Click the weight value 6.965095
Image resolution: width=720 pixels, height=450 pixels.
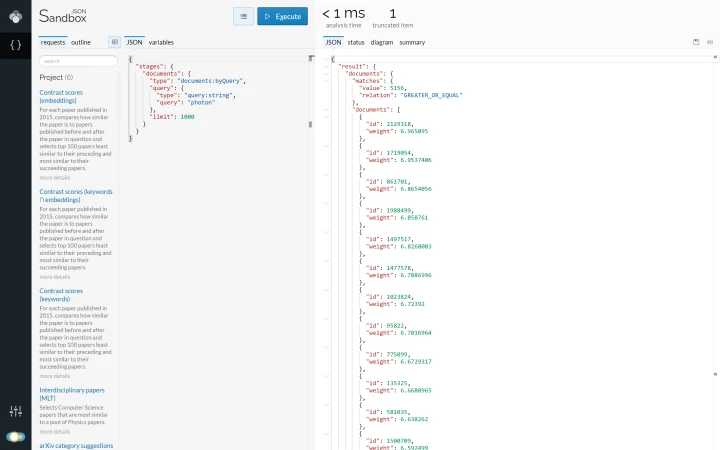pos(414,131)
